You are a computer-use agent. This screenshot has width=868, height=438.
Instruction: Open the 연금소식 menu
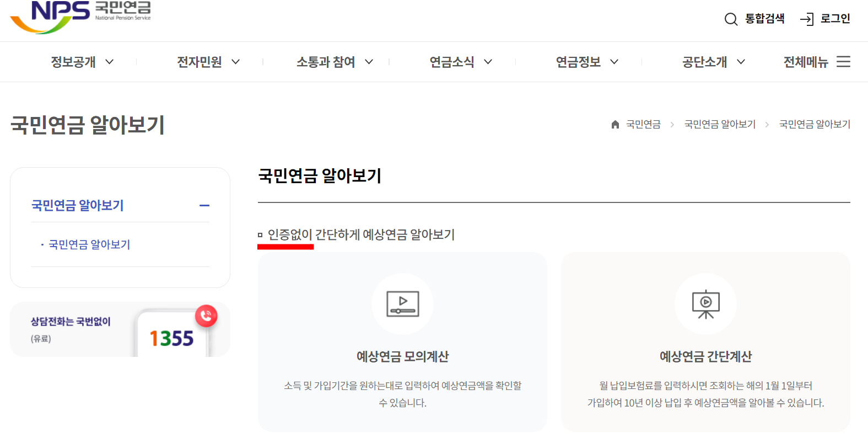click(452, 62)
